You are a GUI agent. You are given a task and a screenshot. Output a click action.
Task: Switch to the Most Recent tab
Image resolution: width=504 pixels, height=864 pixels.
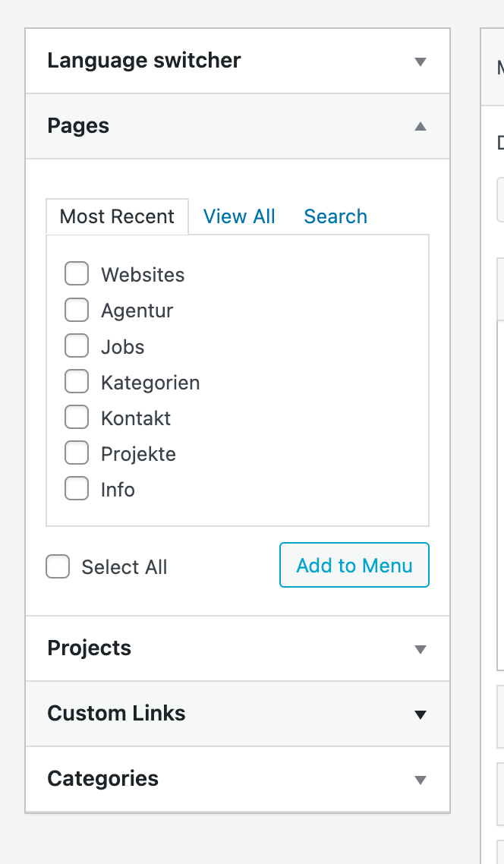pyautogui.click(x=117, y=217)
